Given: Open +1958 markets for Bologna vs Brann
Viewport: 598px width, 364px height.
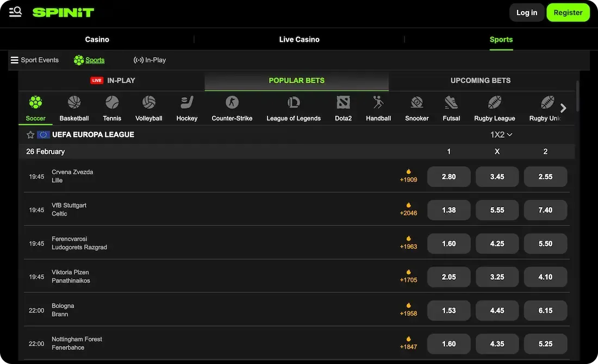Looking at the screenshot, I should point(408,310).
